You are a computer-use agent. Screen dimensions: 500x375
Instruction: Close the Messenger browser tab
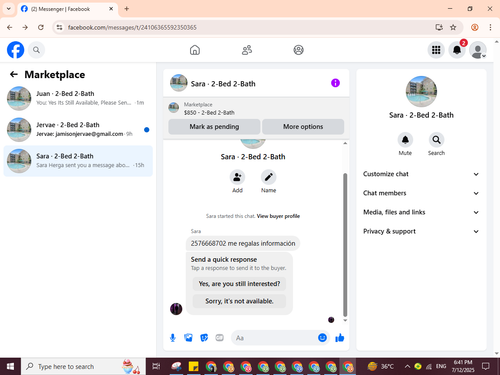(x=111, y=9)
